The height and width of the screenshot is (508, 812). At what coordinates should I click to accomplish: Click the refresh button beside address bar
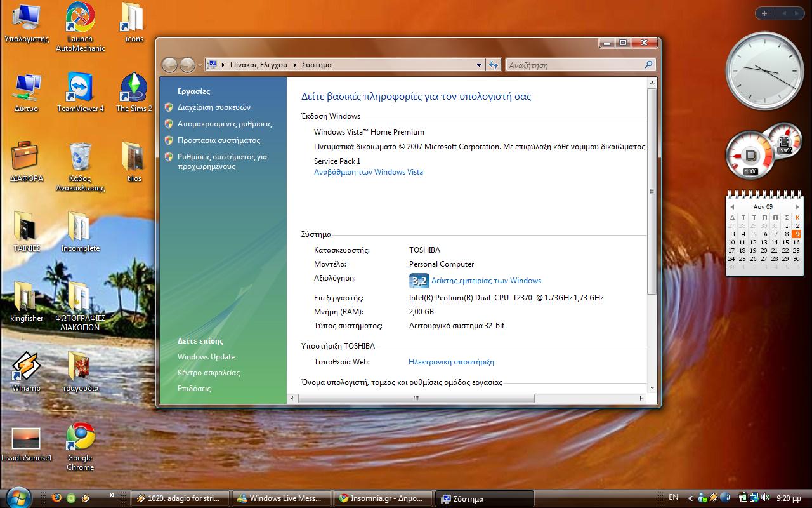coord(494,65)
